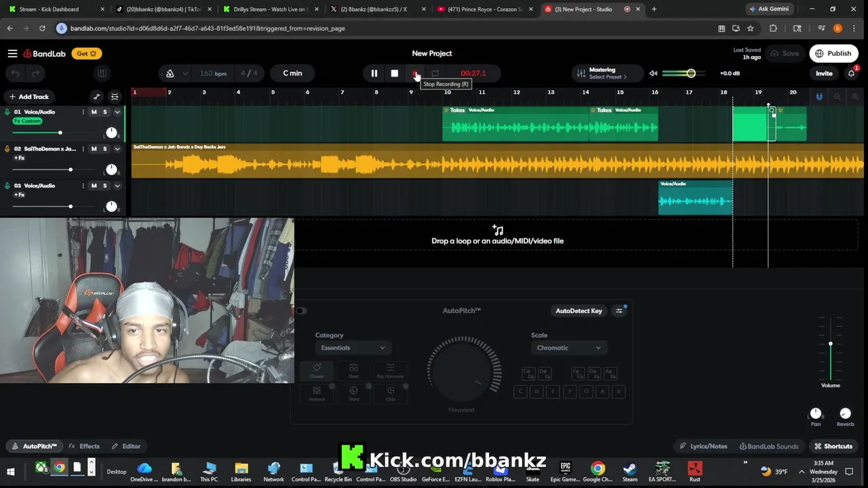Switch to the AutoPitch tab
The height and width of the screenshot is (488, 868).
(x=35, y=446)
